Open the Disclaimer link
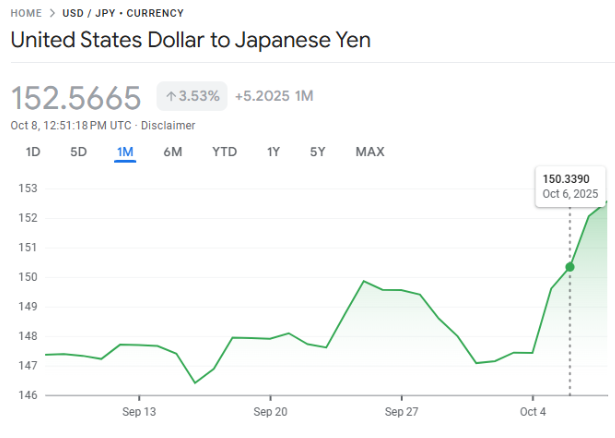 (168, 125)
